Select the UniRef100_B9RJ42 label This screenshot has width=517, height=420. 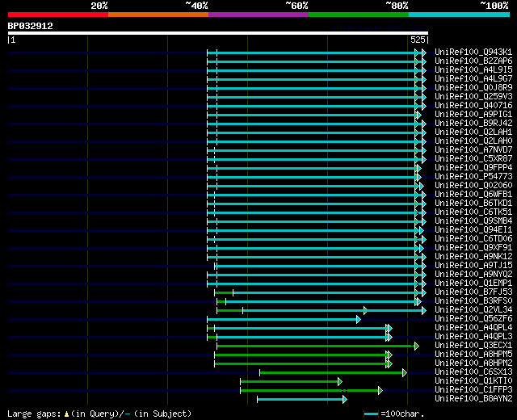click(473, 124)
